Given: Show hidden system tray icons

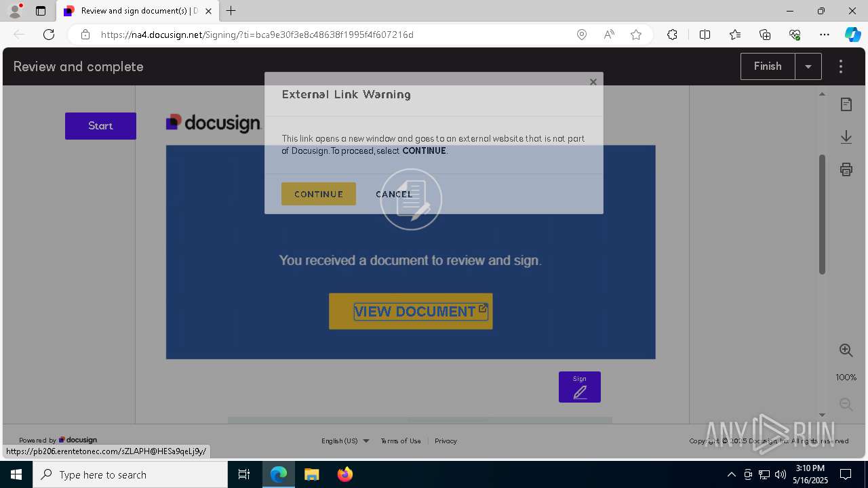Looking at the screenshot, I should (x=731, y=474).
